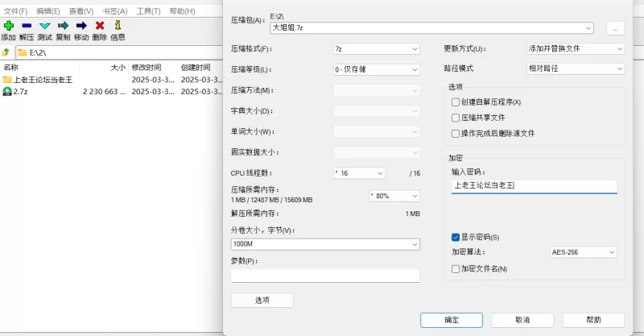Click the Copy (复制) toolbar icon
The image size is (644, 336).
click(x=63, y=26)
